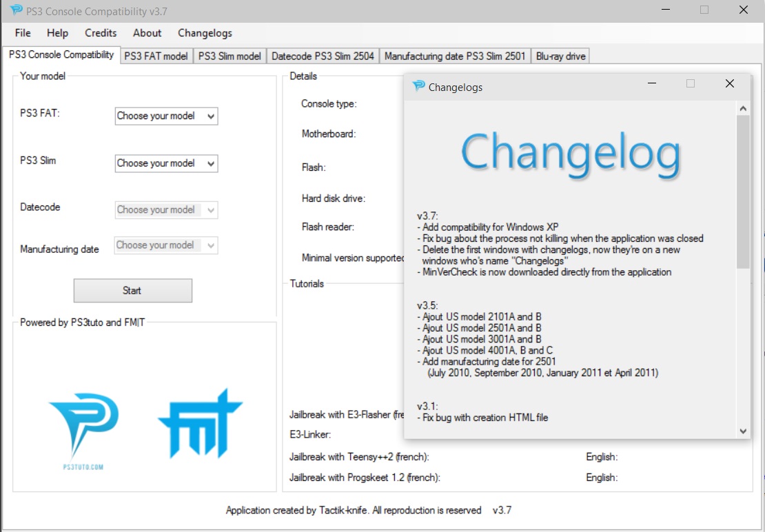Click 'Jailbreak with Progskeet 1.2 (french):' label
This screenshot has width=765, height=532.
[365, 478]
